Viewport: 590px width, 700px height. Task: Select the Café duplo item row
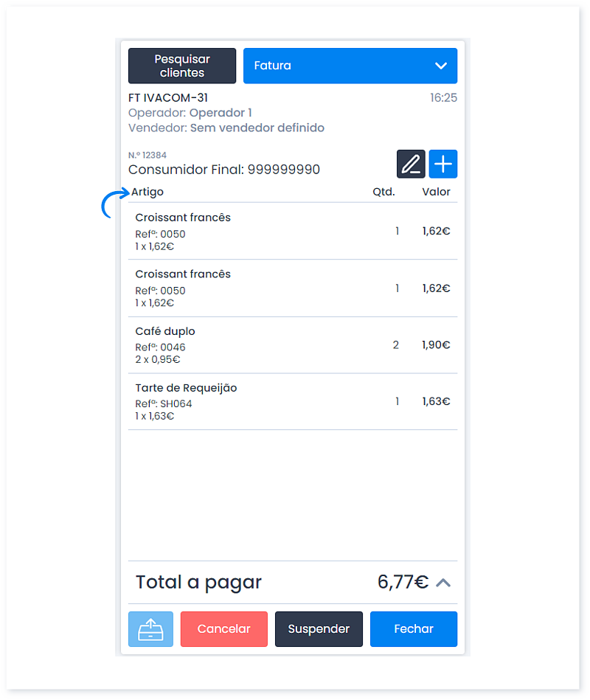pyautogui.click(x=293, y=345)
